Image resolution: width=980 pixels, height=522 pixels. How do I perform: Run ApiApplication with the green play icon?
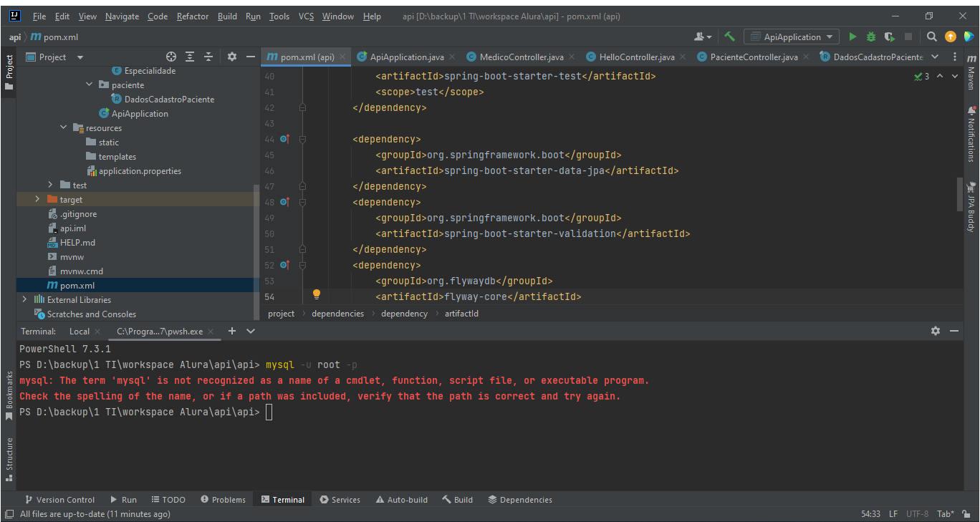pos(852,37)
